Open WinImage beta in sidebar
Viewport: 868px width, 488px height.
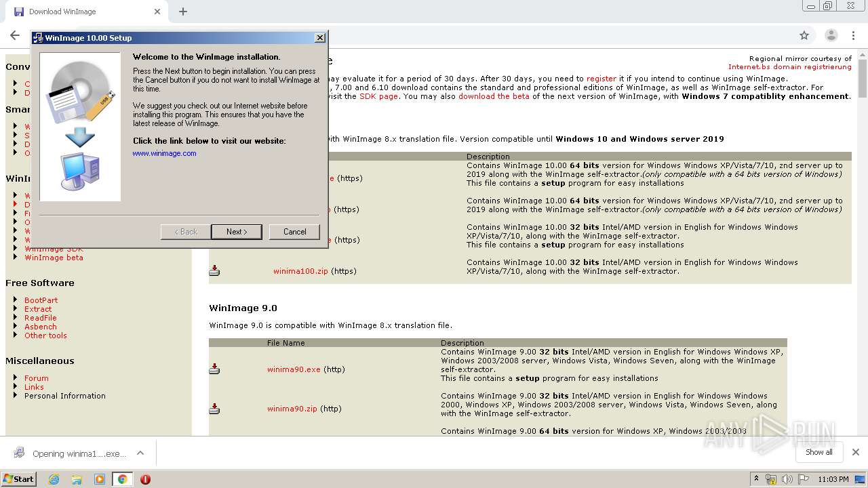(54, 258)
